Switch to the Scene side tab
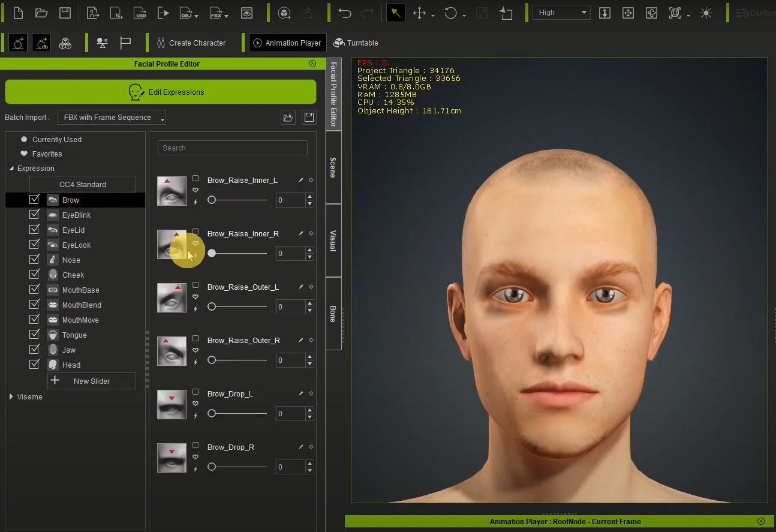The width and height of the screenshot is (776, 532). pyautogui.click(x=333, y=167)
